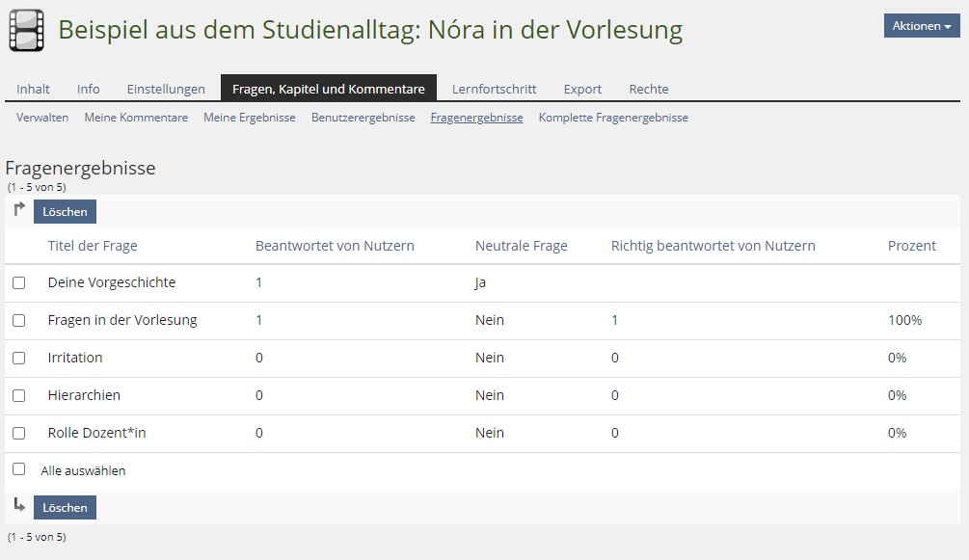Open the Aktionen dropdown menu
The width and height of the screenshot is (969, 560).
[921, 26]
